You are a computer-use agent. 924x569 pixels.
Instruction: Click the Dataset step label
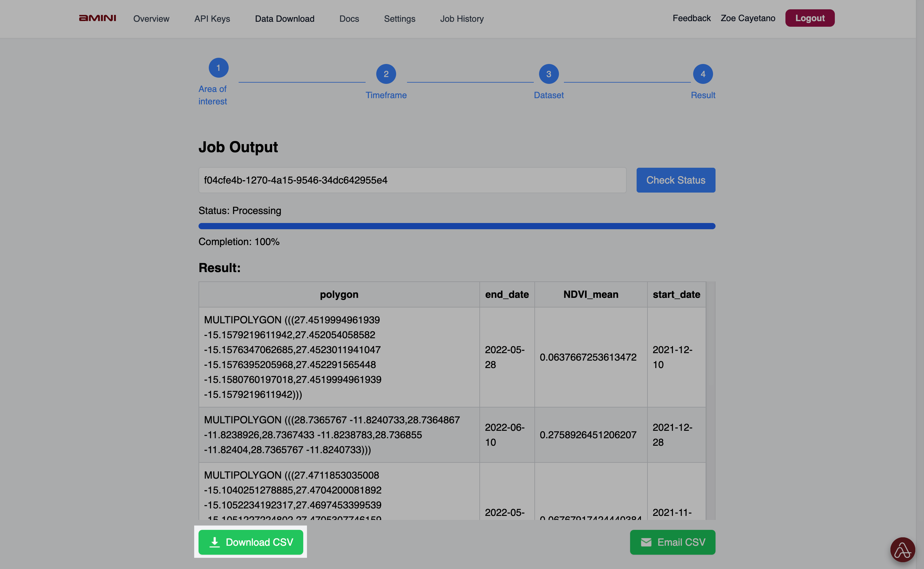[x=548, y=95]
